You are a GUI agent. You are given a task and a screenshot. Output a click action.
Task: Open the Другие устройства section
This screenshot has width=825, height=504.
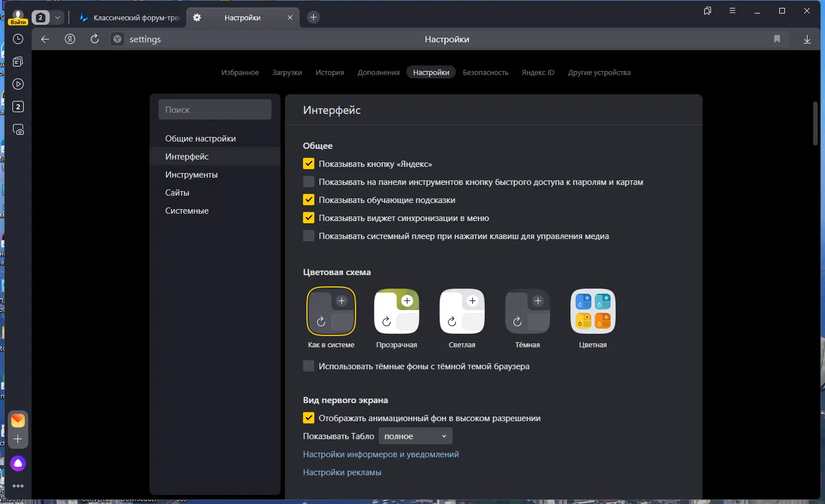pos(599,72)
